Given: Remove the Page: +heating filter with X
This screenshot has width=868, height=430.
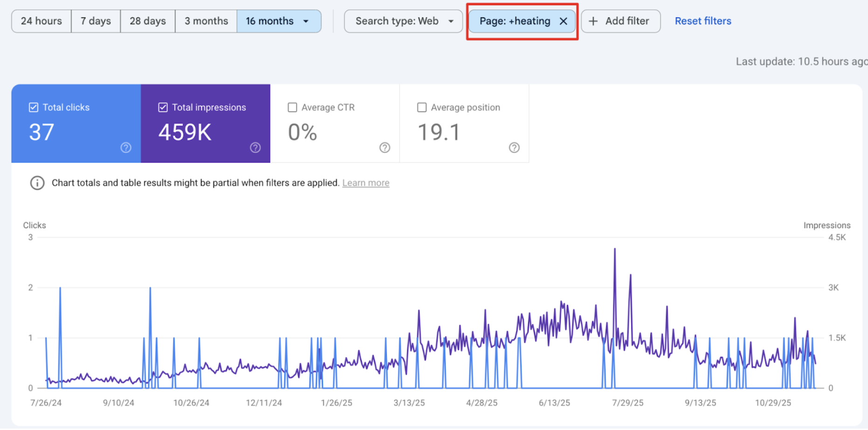Looking at the screenshot, I should tap(563, 21).
